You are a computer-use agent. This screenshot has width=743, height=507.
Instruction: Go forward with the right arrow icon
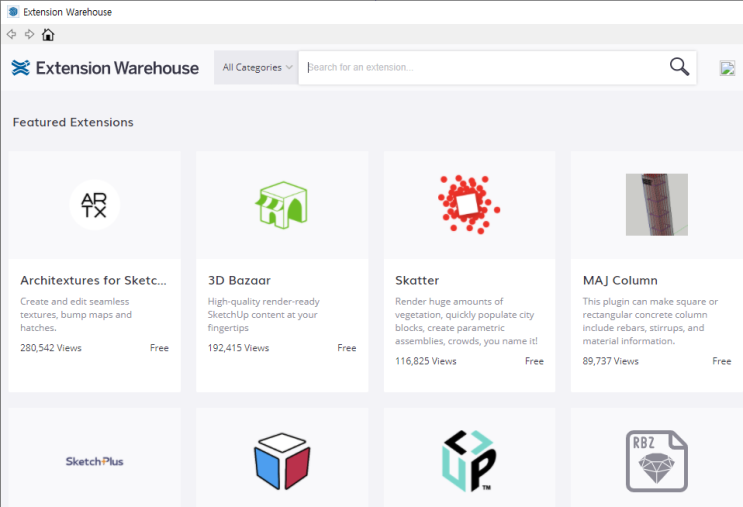click(x=29, y=34)
